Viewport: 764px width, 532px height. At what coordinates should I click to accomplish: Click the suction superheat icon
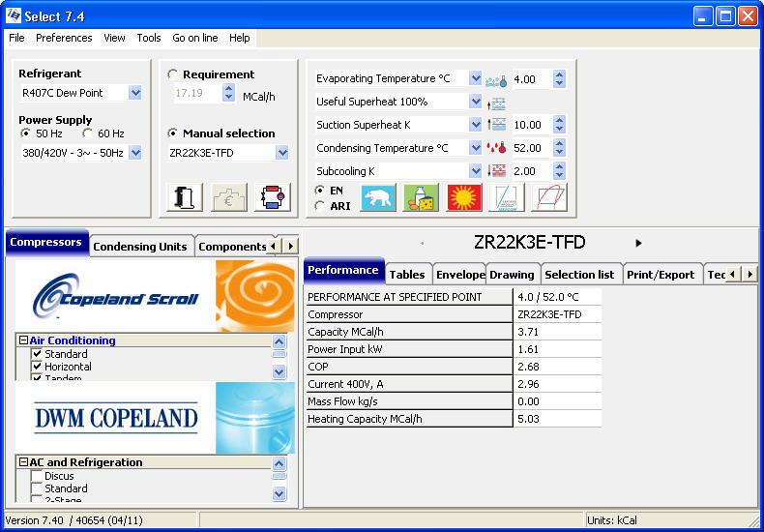[496, 125]
